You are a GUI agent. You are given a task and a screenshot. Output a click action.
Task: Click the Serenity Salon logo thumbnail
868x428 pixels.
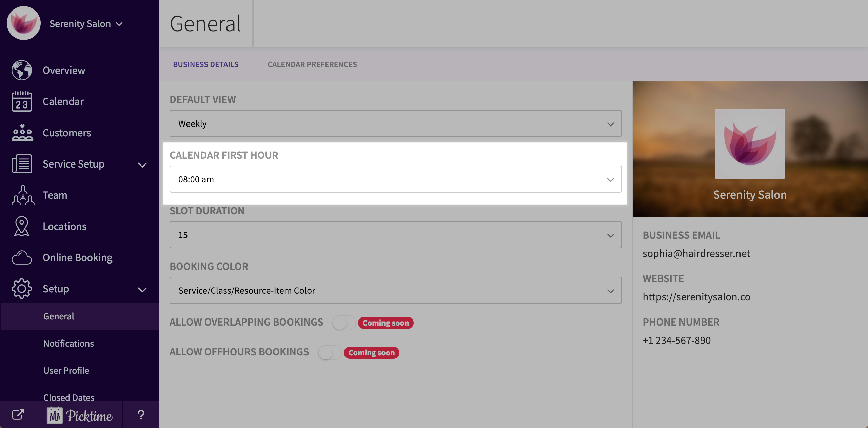750,144
